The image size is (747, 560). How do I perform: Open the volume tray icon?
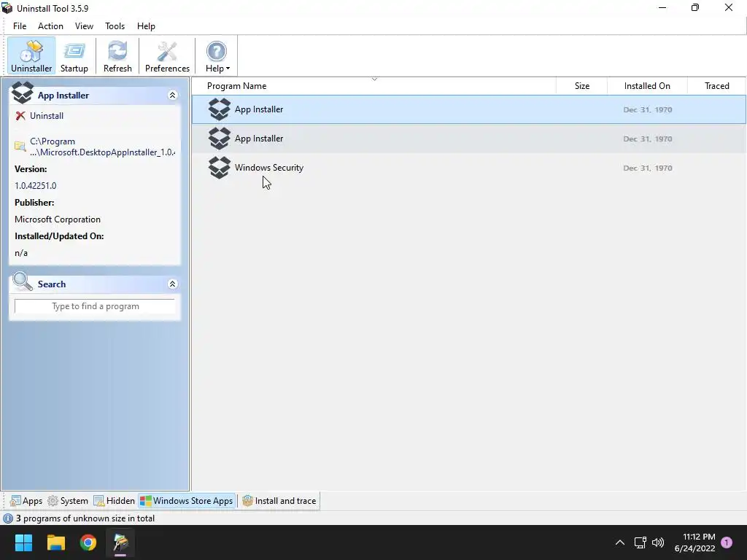click(658, 542)
